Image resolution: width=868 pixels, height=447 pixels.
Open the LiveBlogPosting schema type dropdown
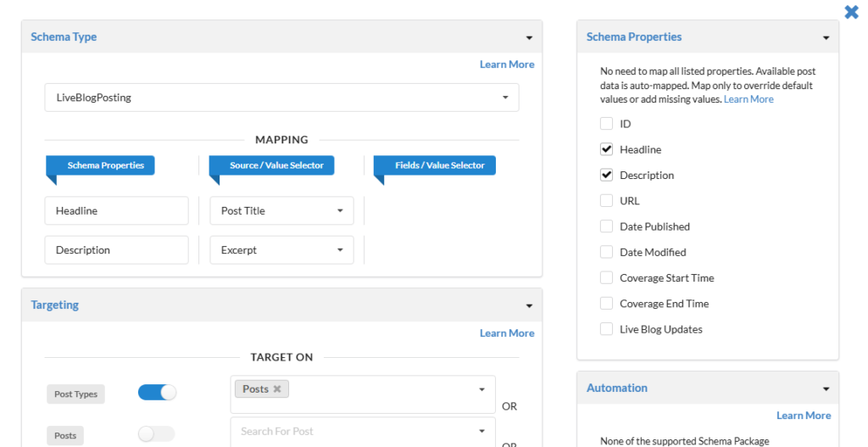coord(281,98)
